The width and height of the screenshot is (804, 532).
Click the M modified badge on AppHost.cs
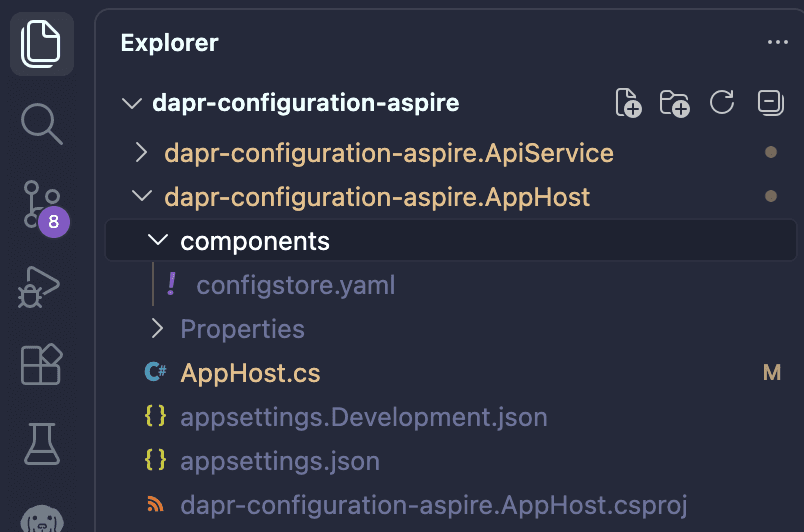772,373
